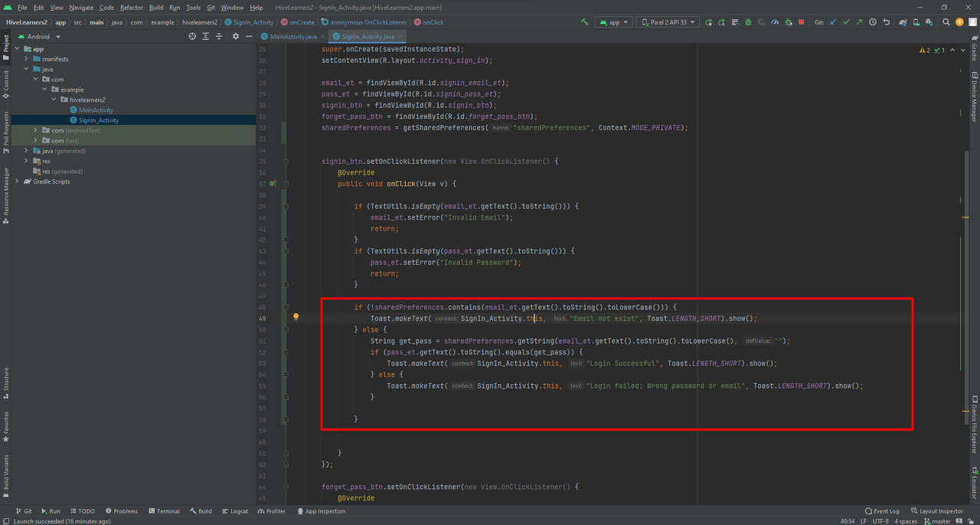Open the Device Manager toolbar icon

pos(916,22)
